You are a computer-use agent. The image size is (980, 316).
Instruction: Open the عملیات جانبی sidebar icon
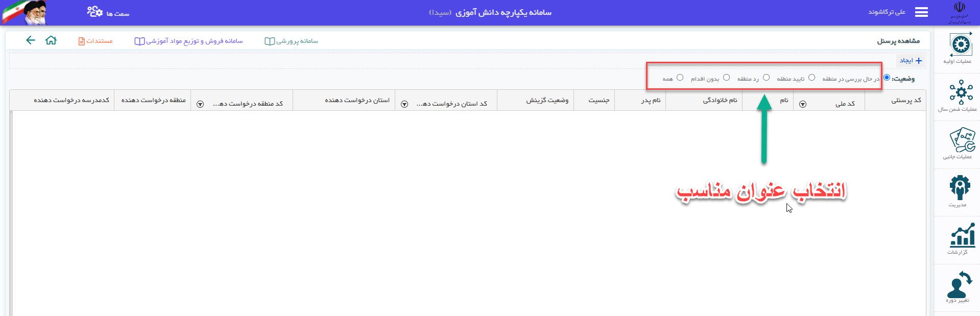tap(961, 142)
